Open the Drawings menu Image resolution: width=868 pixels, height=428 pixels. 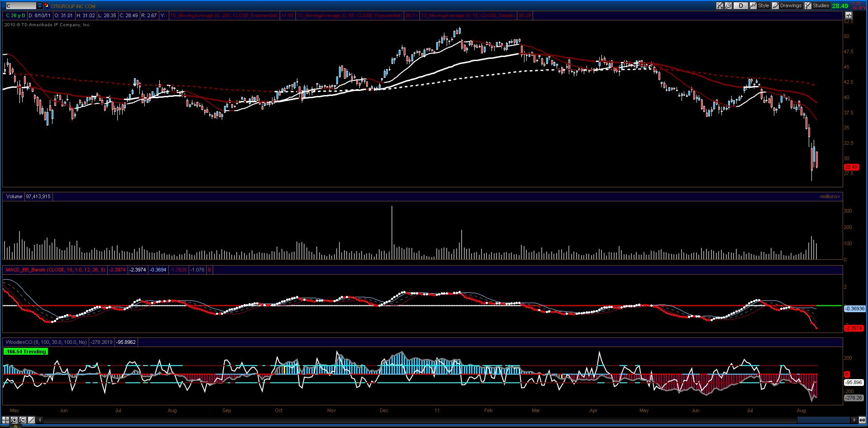(x=787, y=6)
